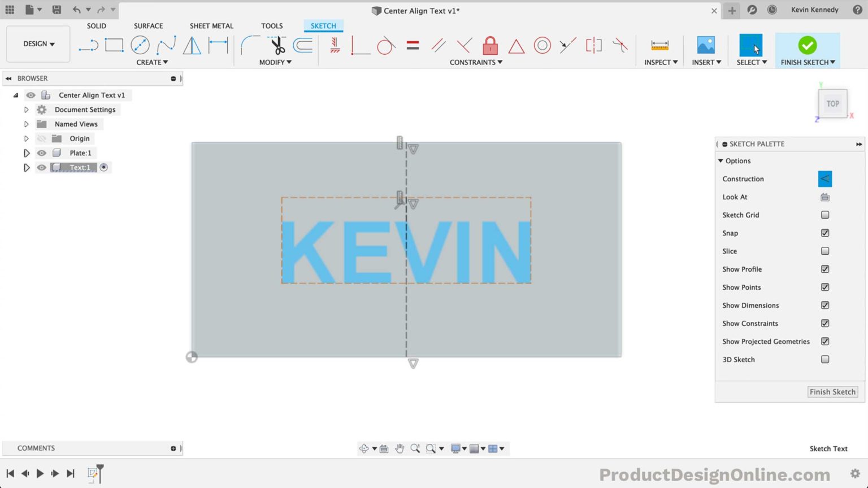Hide the Plate:1 body visibility

41,152
